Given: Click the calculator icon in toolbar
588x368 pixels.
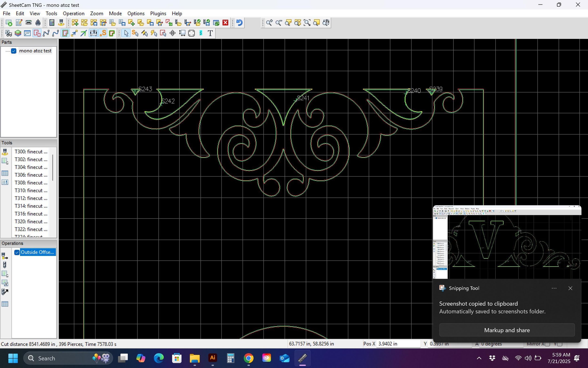Looking at the screenshot, I should pos(52,23).
